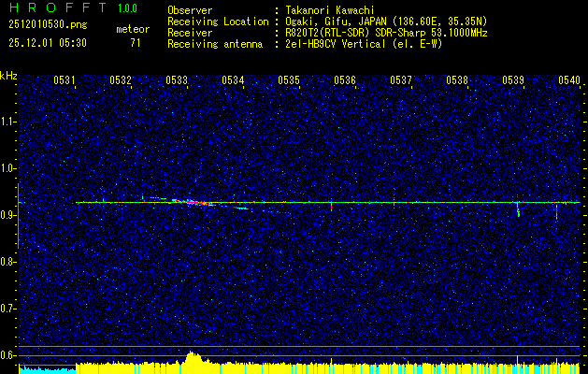Viewport: 588px width, 374px height.
Task: Click the vertical echo spike before 0536
Action: coord(332,207)
